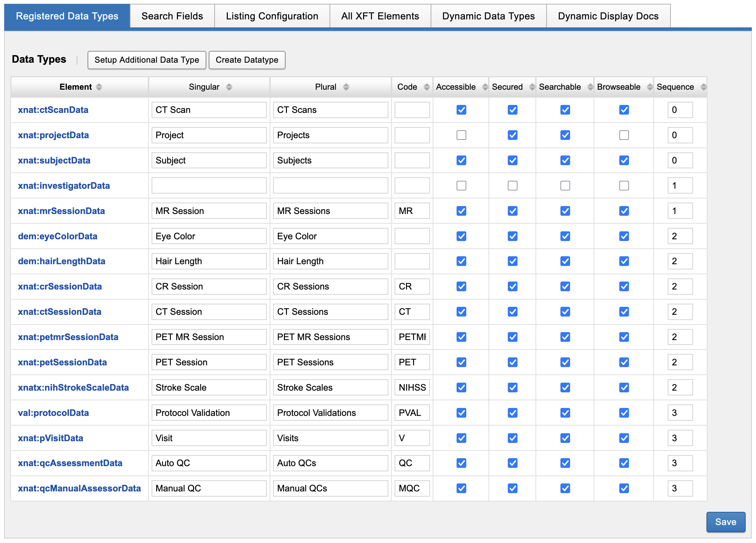
Task: Edit Plural field containing Stroke Scales
Action: pyautogui.click(x=331, y=388)
